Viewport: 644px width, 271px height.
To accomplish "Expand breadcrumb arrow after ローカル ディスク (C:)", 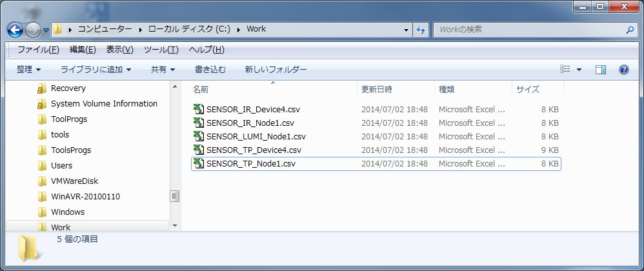I will [238, 30].
